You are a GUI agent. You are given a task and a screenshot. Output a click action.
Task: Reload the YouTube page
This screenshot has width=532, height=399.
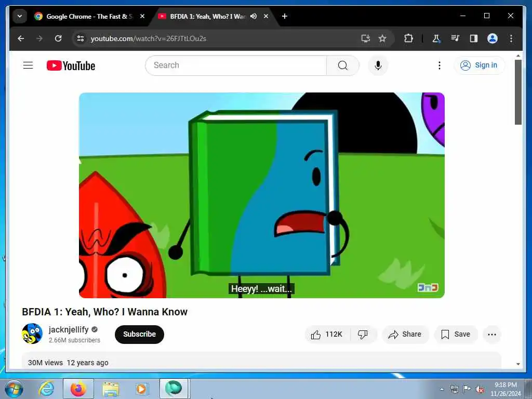click(58, 38)
